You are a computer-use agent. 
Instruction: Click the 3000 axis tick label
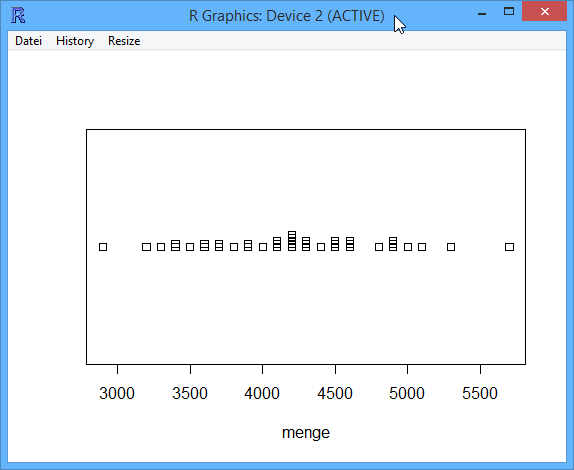pos(117,393)
